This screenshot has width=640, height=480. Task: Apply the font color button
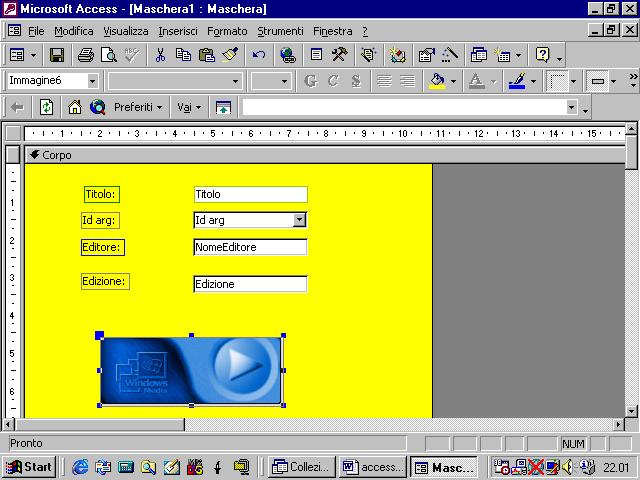(476, 81)
